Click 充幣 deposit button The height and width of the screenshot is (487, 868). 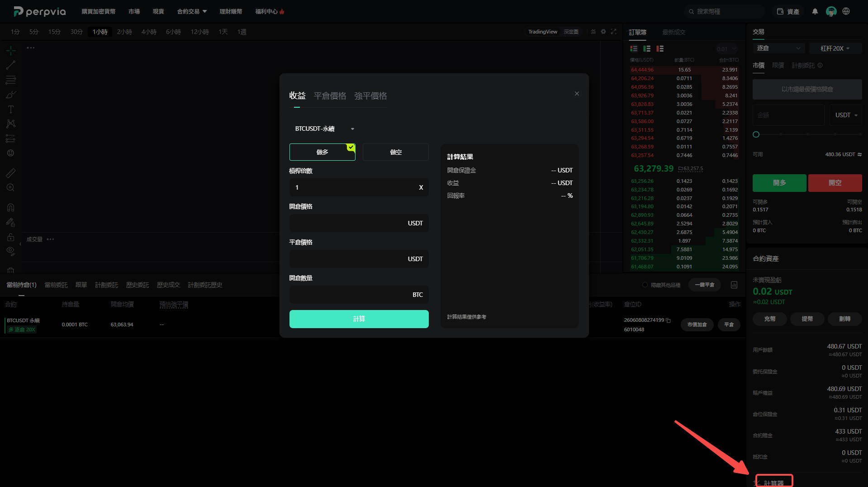pos(769,319)
